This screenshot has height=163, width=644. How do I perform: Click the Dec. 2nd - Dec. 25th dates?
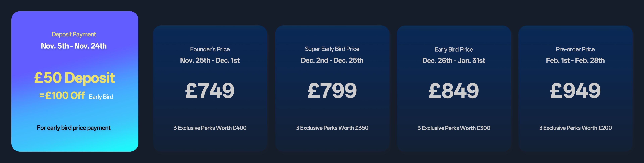332,60
